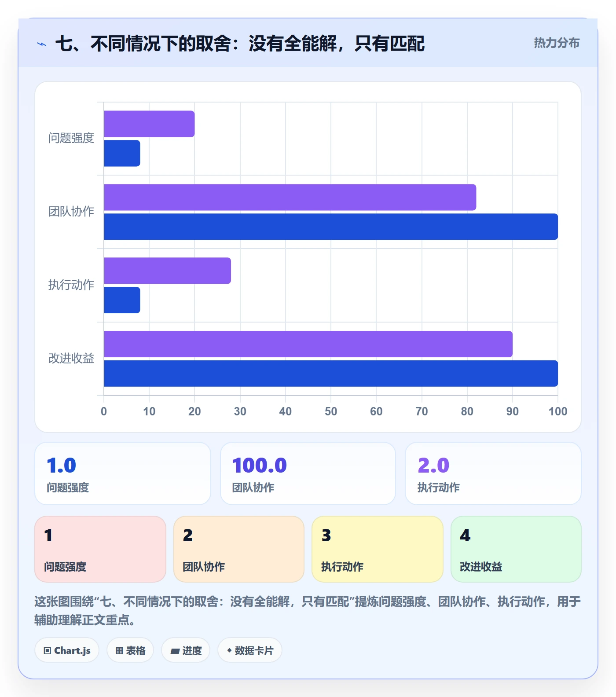Open the orange card numbered 2
616x697 pixels.
pyautogui.click(x=239, y=549)
